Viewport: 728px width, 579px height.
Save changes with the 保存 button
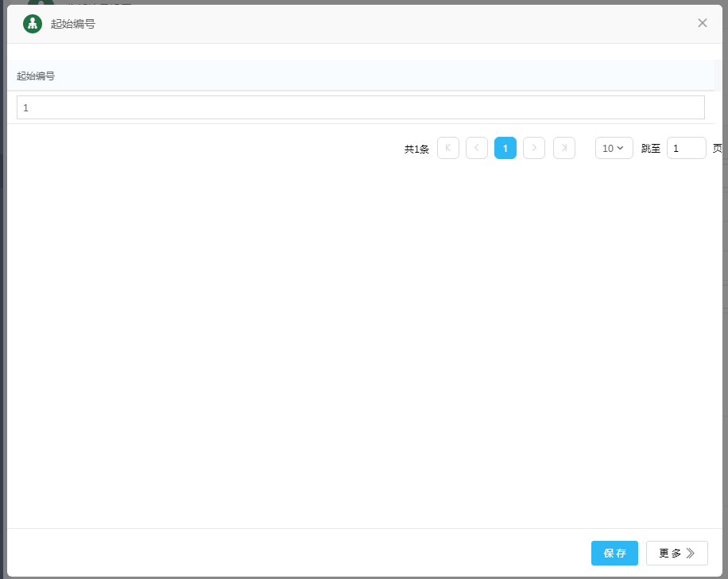(x=614, y=554)
